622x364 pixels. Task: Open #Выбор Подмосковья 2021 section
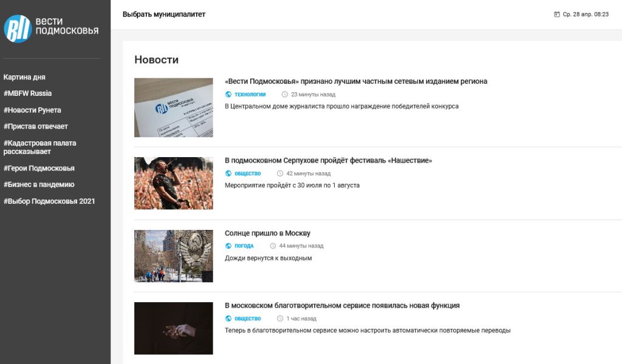tap(49, 201)
